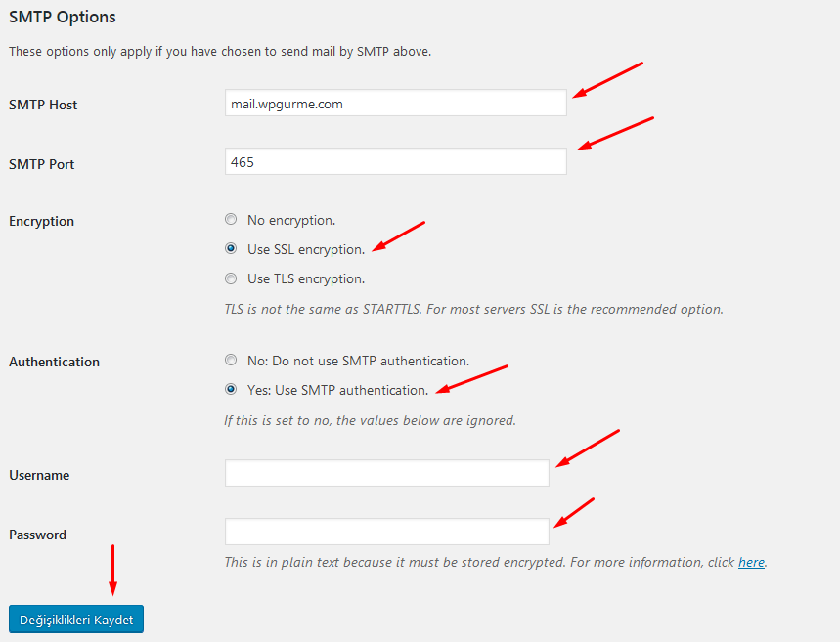Enable SMTP authentication option
Image resolution: width=840 pixels, height=642 pixels.
[x=231, y=389]
